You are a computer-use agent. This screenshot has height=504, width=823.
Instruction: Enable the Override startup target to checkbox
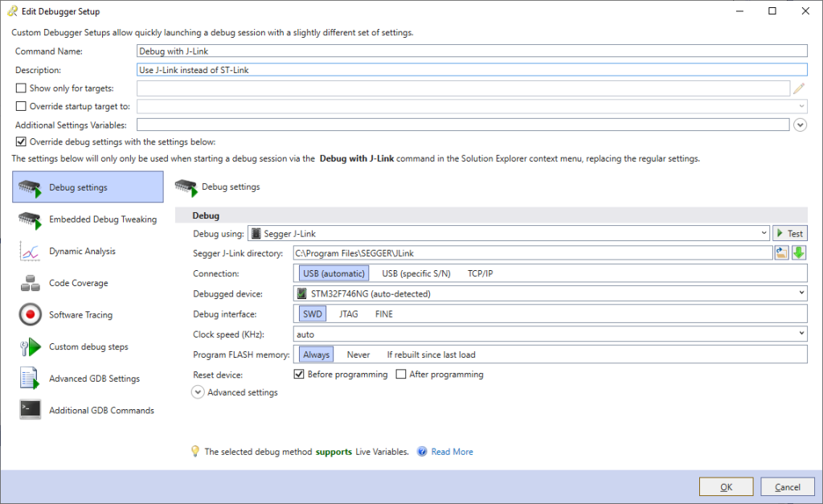coord(21,106)
